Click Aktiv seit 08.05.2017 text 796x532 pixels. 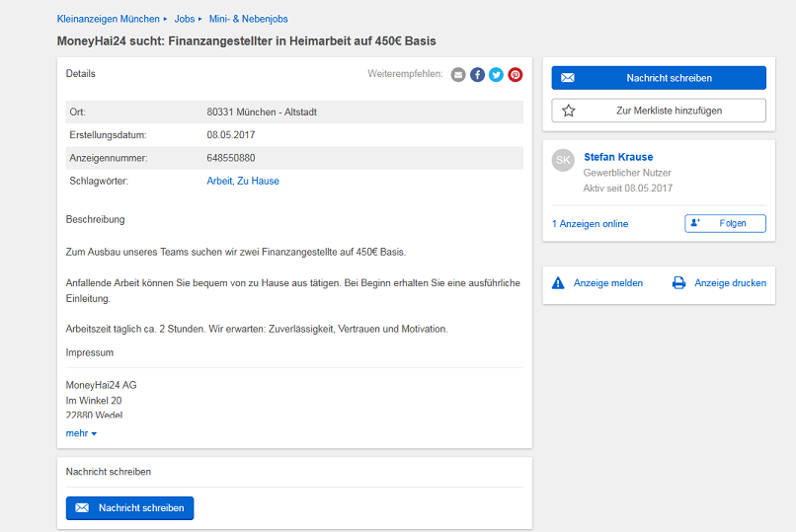[627, 189]
